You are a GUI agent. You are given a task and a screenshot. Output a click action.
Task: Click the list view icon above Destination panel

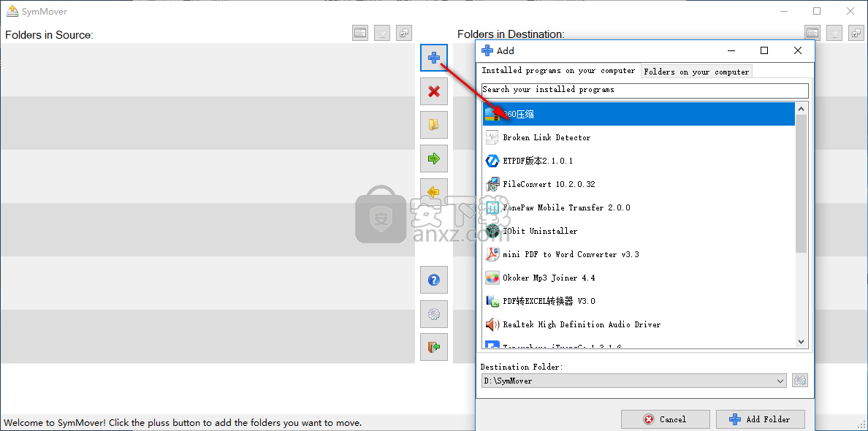click(x=812, y=33)
